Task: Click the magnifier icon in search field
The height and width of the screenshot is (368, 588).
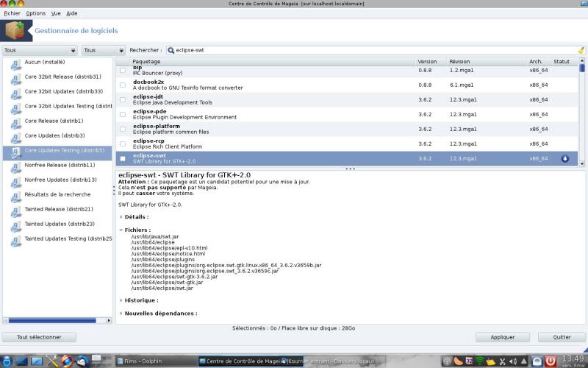Action: 171,50
